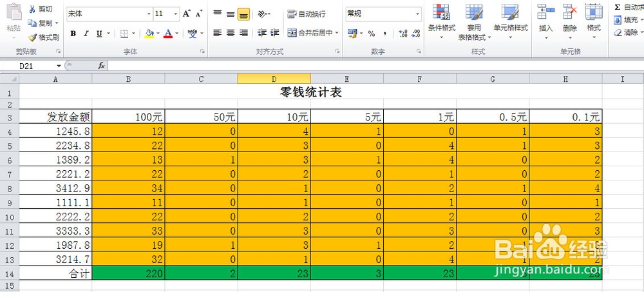Center cell text horizontally
The height and width of the screenshot is (292, 644).
(231, 32)
